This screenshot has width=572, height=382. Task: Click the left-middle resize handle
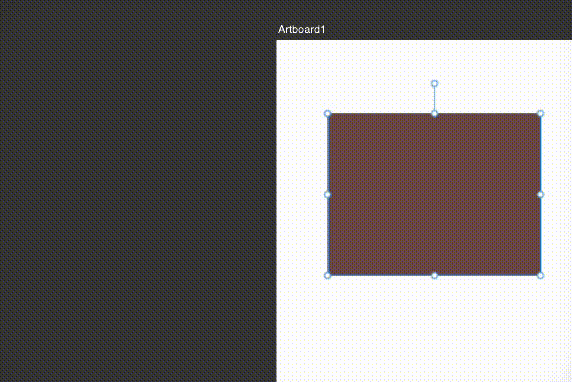point(328,194)
